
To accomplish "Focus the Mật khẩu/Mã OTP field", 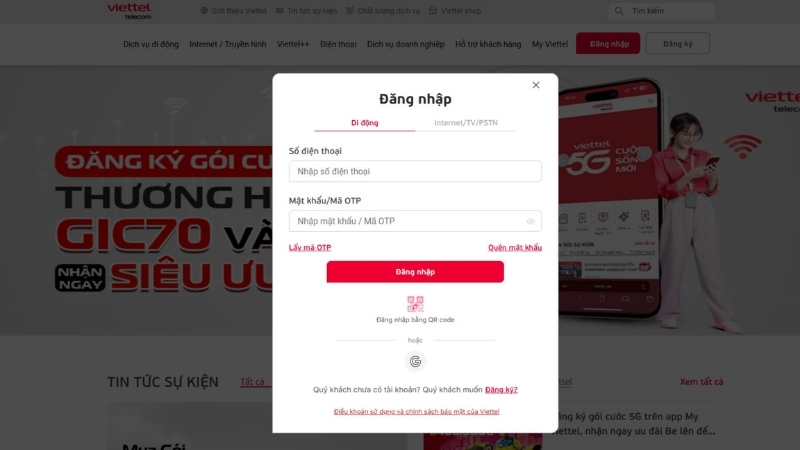I will coord(415,221).
